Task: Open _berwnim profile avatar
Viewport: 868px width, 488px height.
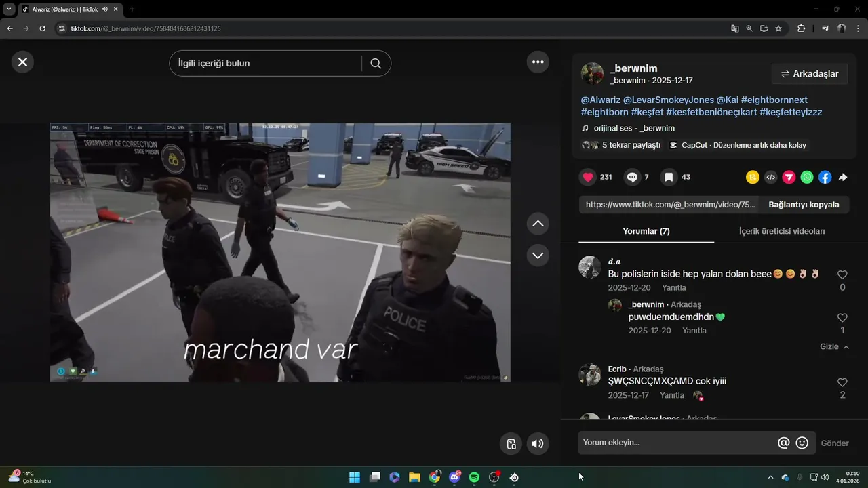Action: tap(592, 74)
